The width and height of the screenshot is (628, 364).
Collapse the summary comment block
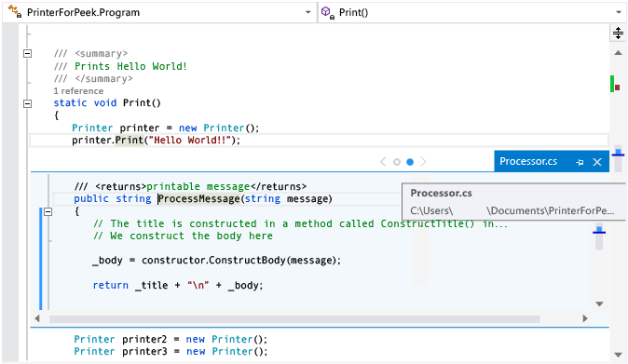point(27,53)
